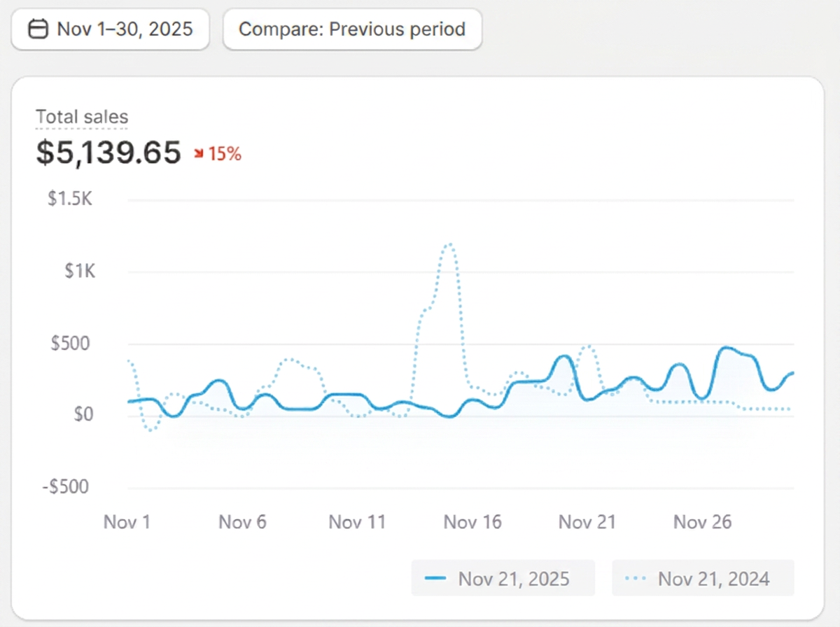Click the dotted 2024 peak near $1.2K
The height and width of the screenshot is (627, 840).
click(x=449, y=245)
